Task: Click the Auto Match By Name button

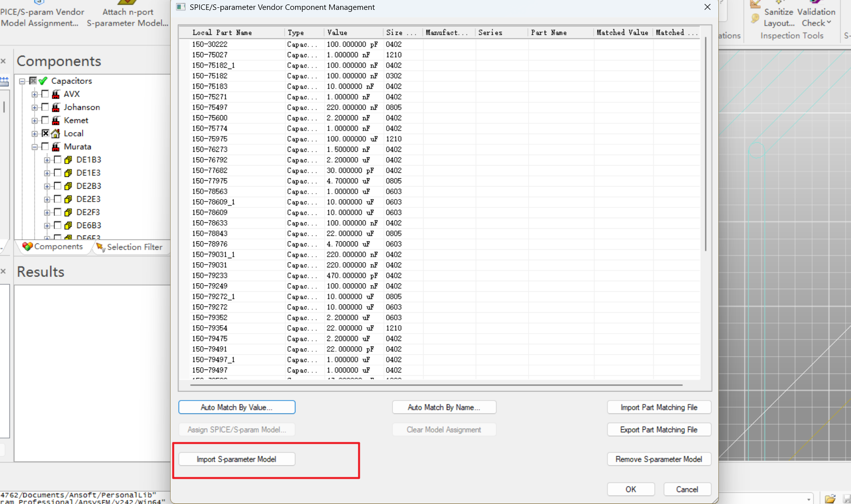Action: (x=444, y=407)
